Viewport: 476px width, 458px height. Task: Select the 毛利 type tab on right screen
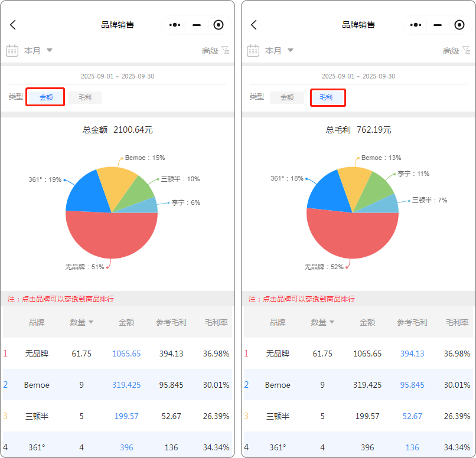click(x=326, y=97)
